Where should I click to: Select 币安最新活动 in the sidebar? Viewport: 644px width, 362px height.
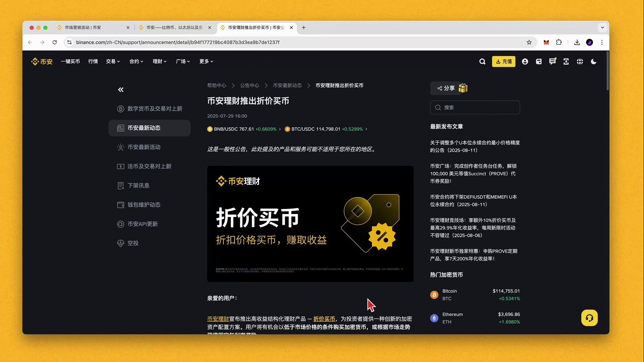coord(143,147)
